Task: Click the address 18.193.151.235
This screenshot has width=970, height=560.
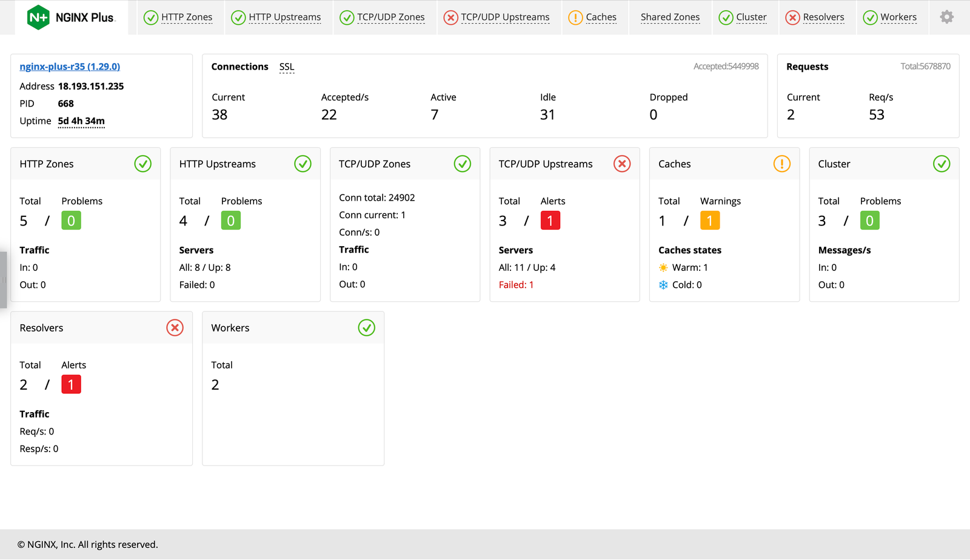Action: tap(91, 86)
